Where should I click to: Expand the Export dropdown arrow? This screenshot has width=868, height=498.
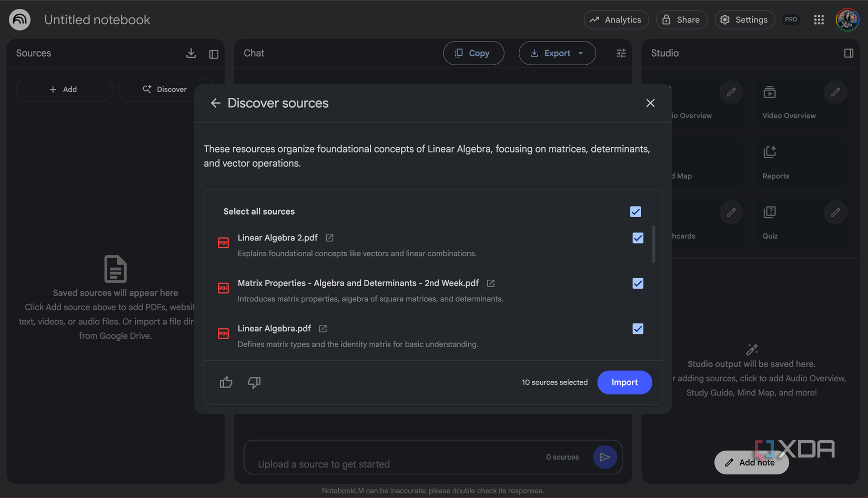tap(580, 53)
